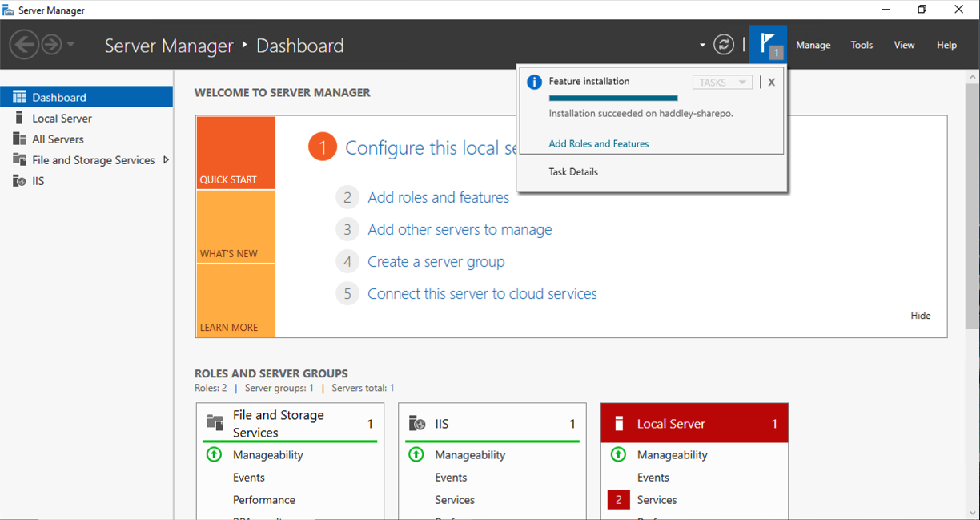Open the IIS tile header
980x520 pixels.
tap(492, 423)
